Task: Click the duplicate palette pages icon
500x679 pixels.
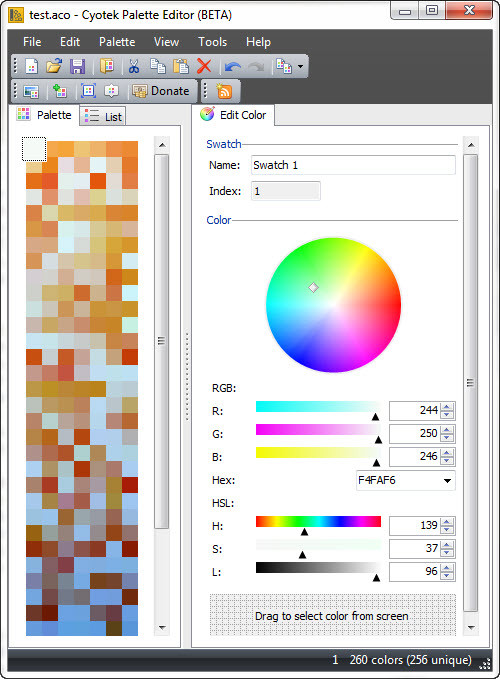Action: [284, 66]
